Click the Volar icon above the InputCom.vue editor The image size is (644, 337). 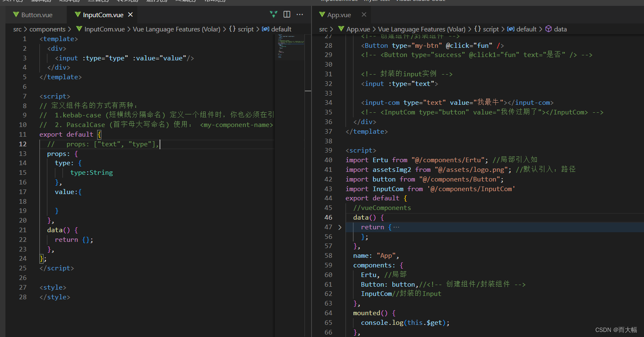[273, 14]
